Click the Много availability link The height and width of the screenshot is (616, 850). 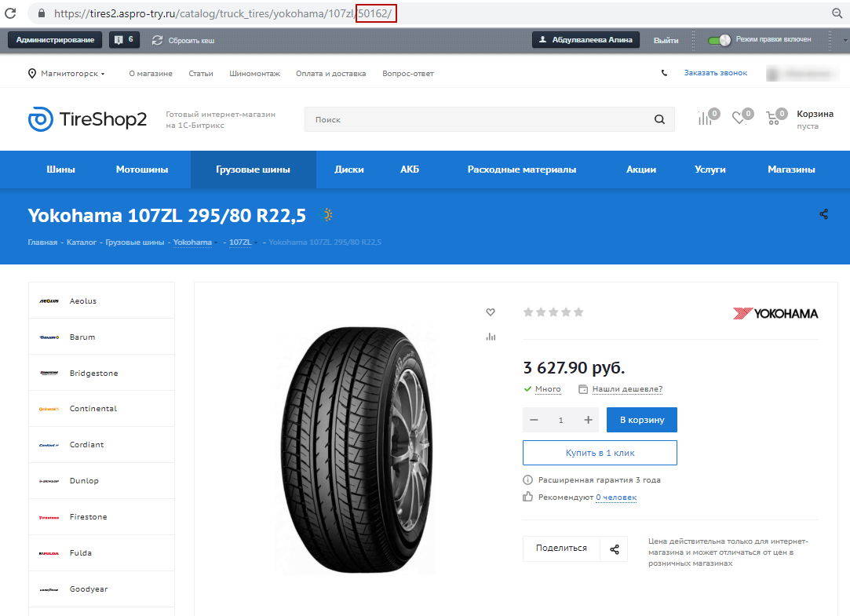548,389
